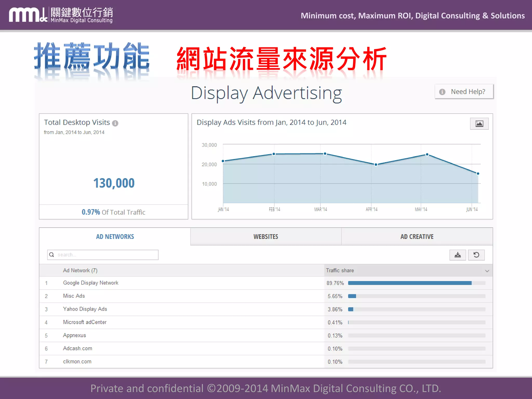Switch to the AD NETWORKS tab
This screenshot has width=532, height=399.
(115, 237)
